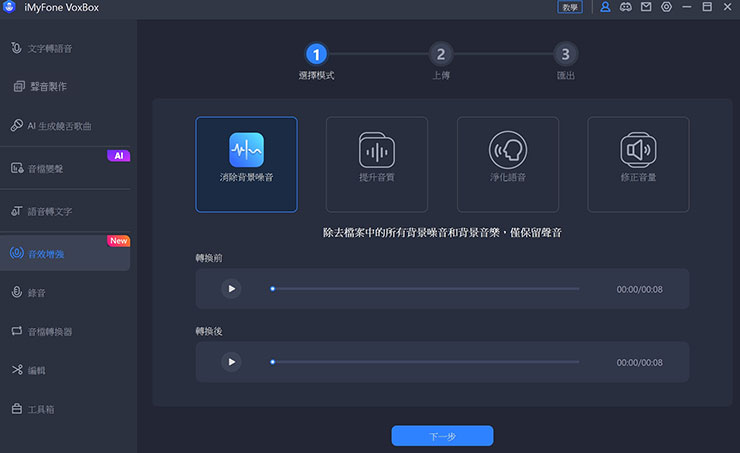This screenshot has width=740, height=453.
Task: Click the voice changer icon beside 音檔變聲
Action: pyautogui.click(x=17, y=168)
